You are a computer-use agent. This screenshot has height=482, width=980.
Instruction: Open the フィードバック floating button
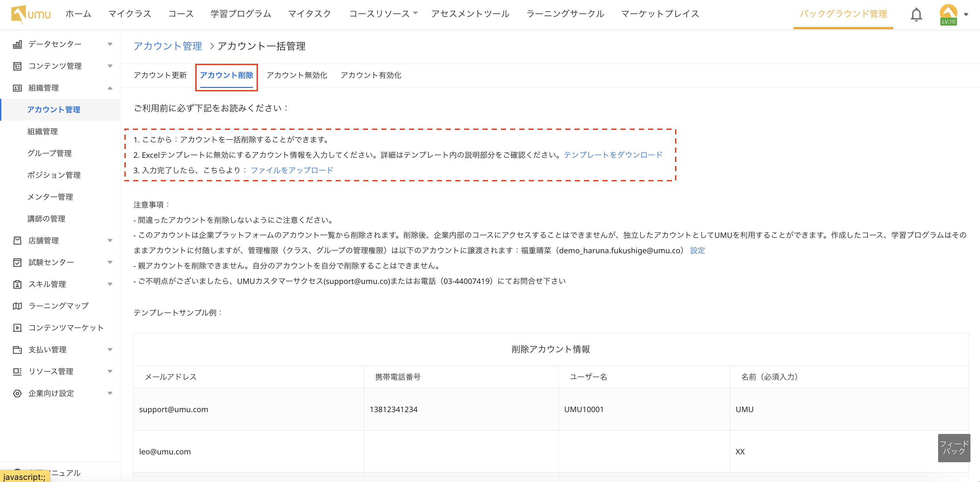[x=954, y=448]
